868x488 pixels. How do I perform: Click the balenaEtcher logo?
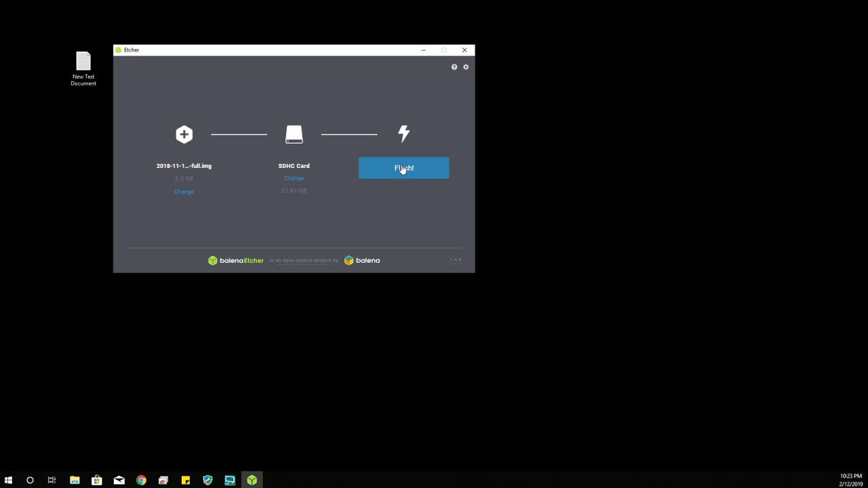[x=235, y=260]
